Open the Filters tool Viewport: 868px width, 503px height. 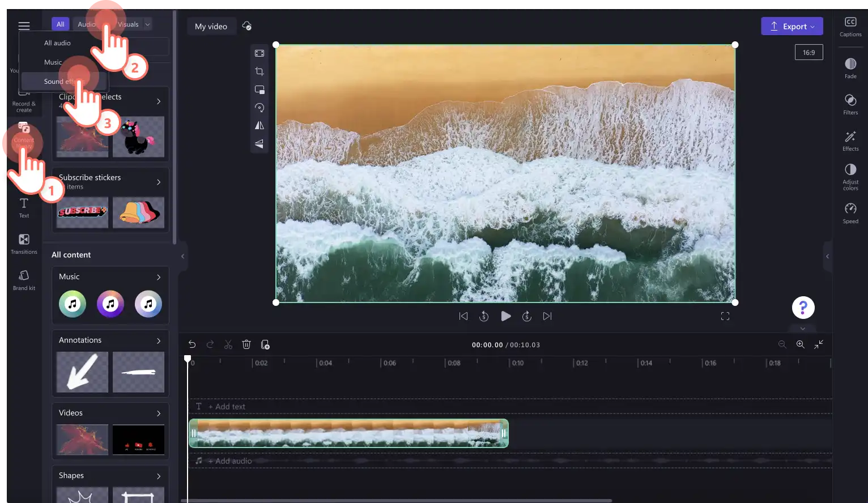[850, 104]
